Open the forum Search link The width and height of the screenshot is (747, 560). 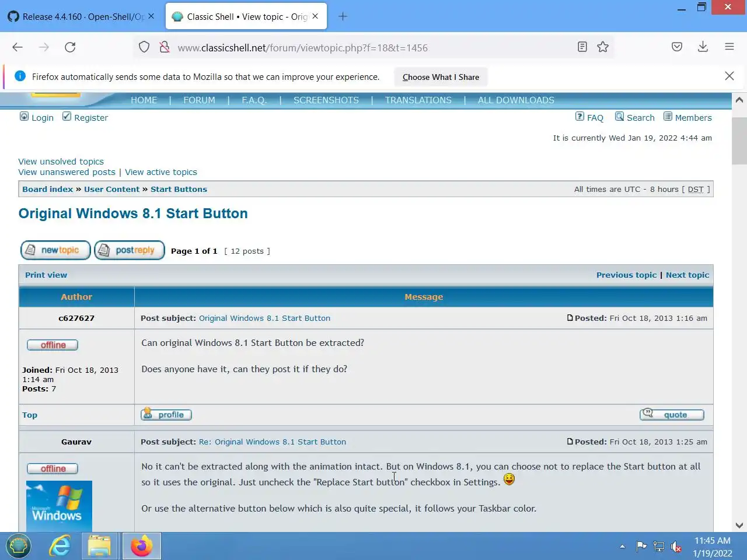pos(640,118)
